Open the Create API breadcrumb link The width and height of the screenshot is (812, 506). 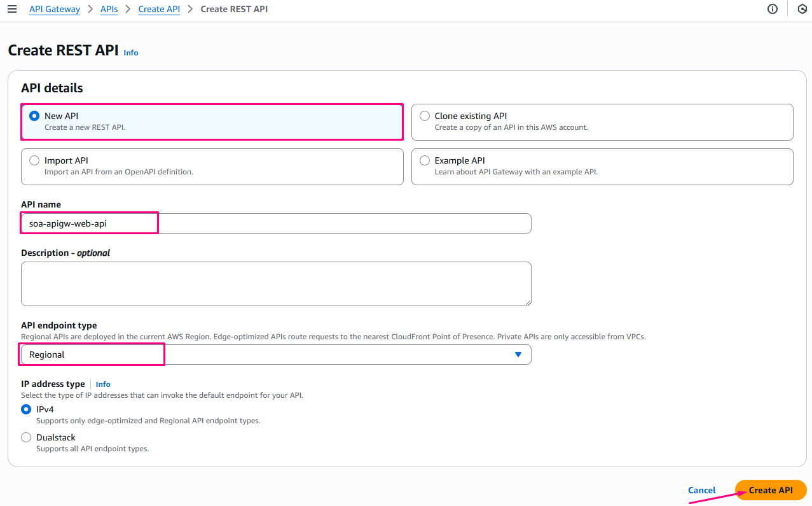[159, 10]
